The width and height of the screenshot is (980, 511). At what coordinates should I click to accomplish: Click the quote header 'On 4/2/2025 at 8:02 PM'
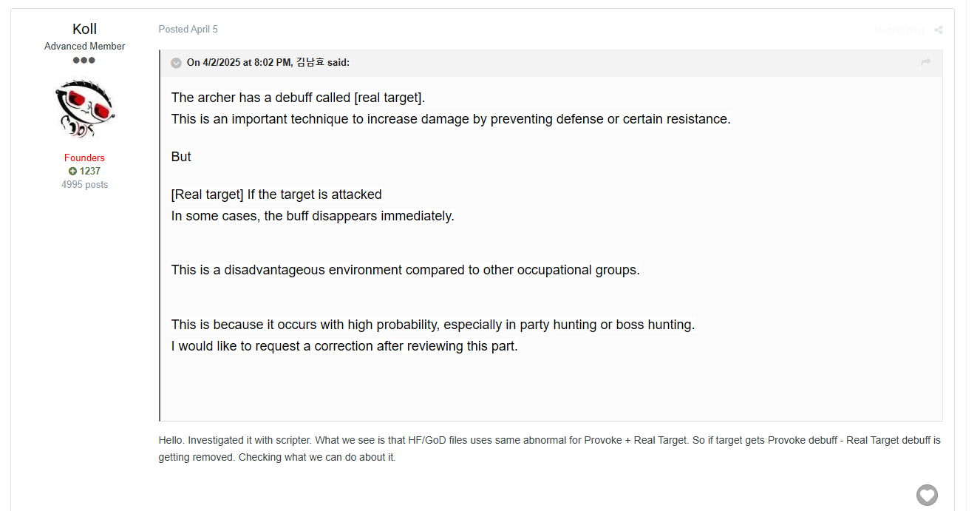tap(239, 63)
